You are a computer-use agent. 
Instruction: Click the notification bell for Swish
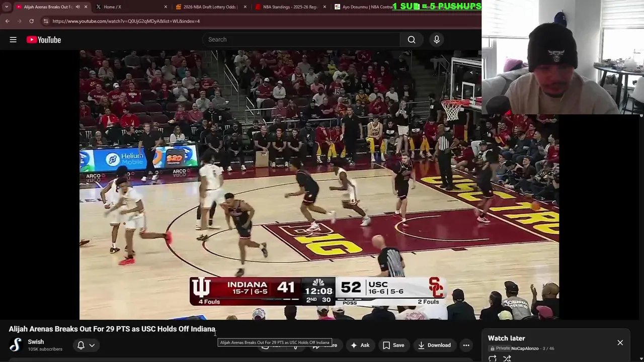80,345
